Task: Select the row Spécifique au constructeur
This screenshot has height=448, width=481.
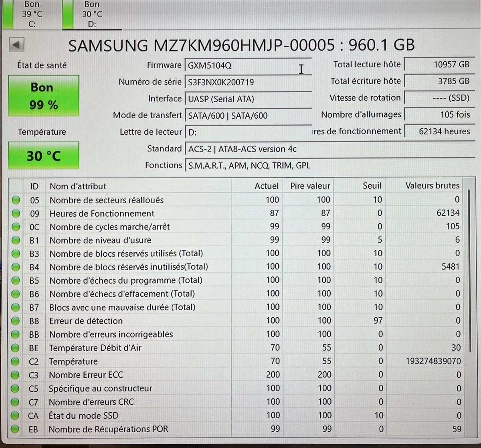Action: [x=235, y=389]
